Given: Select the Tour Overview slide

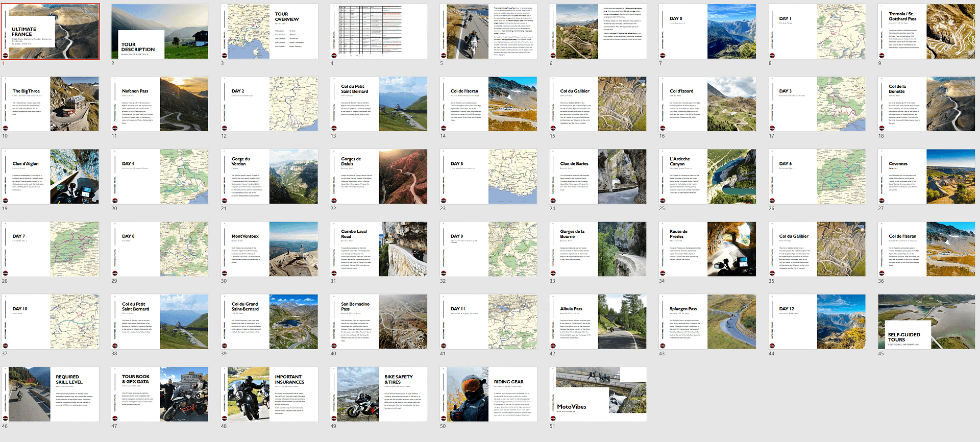Looking at the screenshot, I should coord(269,32).
